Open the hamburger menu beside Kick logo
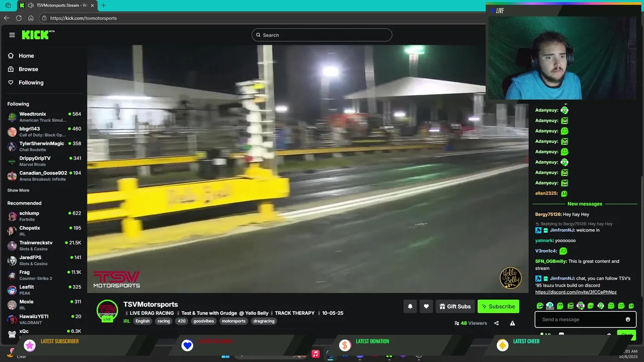Screen dimensions: 644x362 pyautogui.click(x=12, y=35)
